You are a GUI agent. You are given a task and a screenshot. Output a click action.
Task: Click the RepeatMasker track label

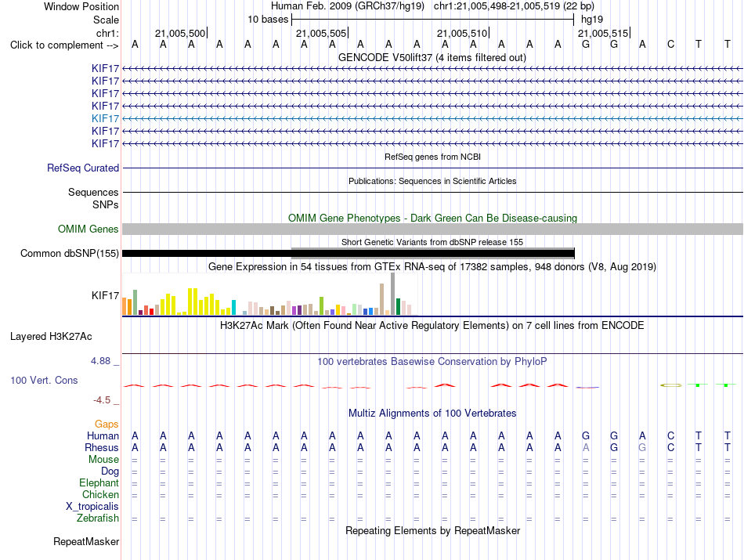(86, 541)
